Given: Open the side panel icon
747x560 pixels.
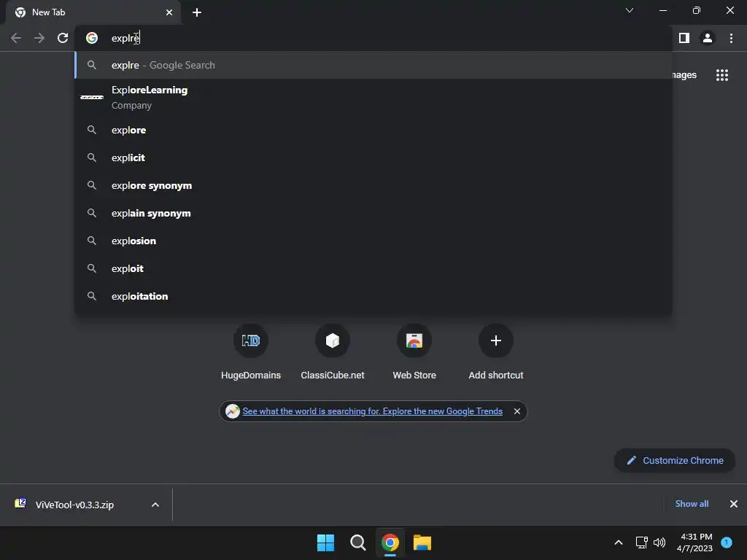Looking at the screenshot, I should (x=684, y=38).
